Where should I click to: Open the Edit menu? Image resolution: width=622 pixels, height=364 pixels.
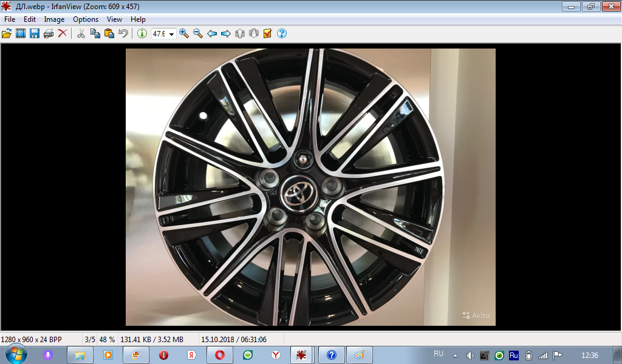30,19
